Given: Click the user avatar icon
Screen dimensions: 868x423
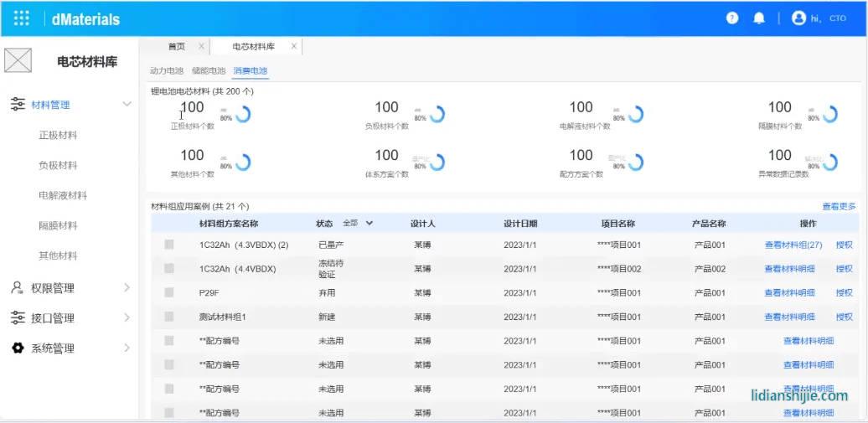Looking at the screenshot, I should 798,18.
